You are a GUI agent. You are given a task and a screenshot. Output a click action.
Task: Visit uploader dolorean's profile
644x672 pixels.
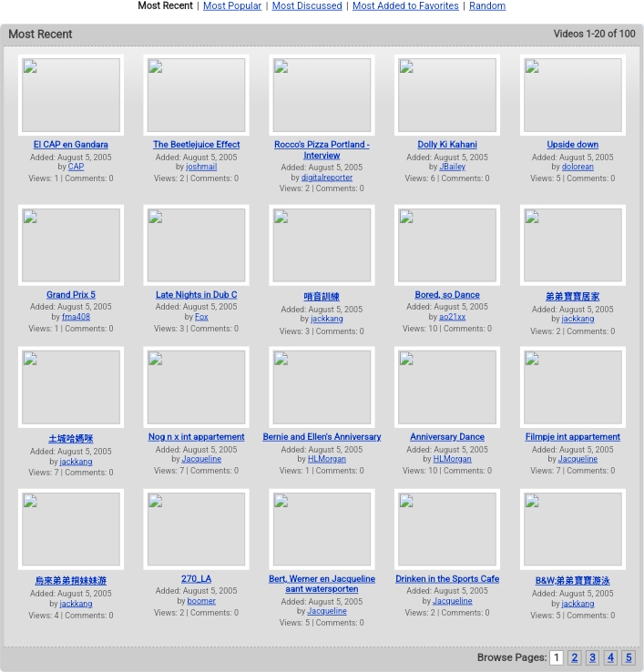(578, 167)
